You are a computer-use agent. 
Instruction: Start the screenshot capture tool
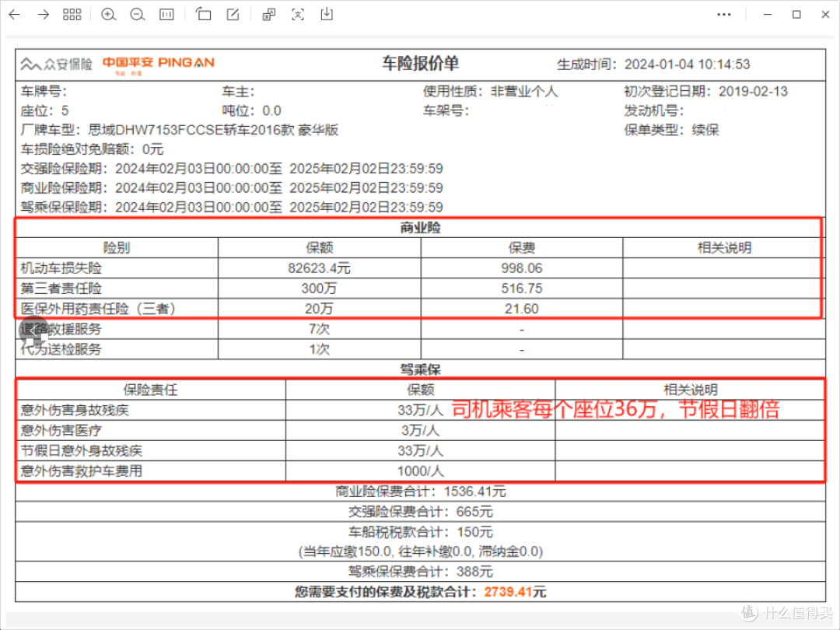point(298,14)
